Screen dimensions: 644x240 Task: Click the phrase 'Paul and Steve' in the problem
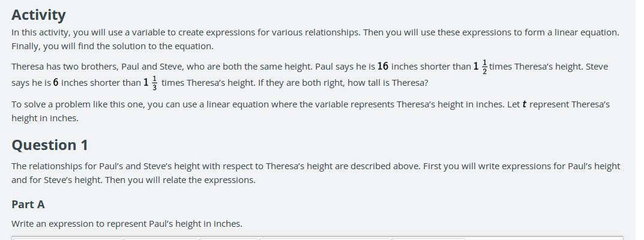(152, 67)
